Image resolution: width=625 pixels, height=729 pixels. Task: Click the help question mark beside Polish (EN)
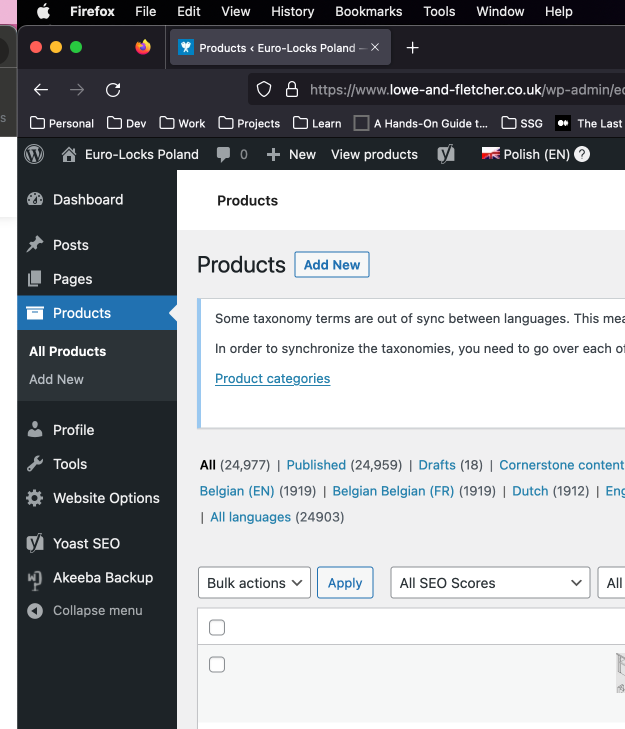[x=582, y=154]
